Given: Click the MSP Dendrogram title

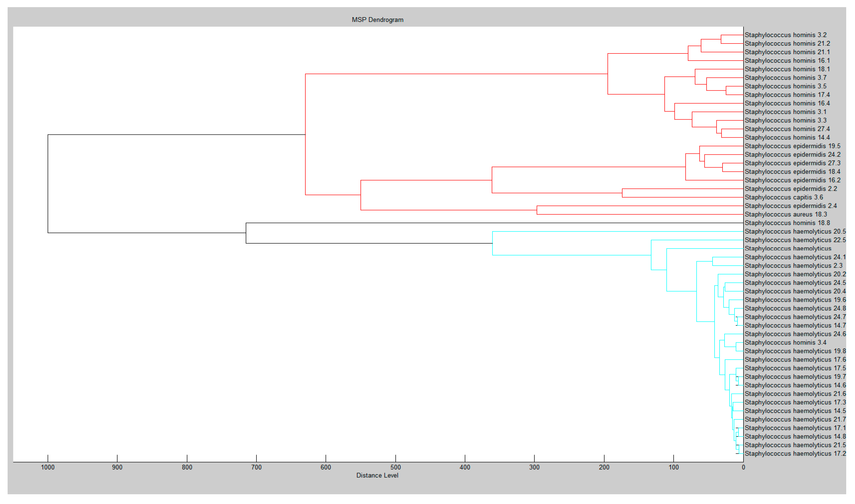Looking at the screenshot, I should (378, 20).
